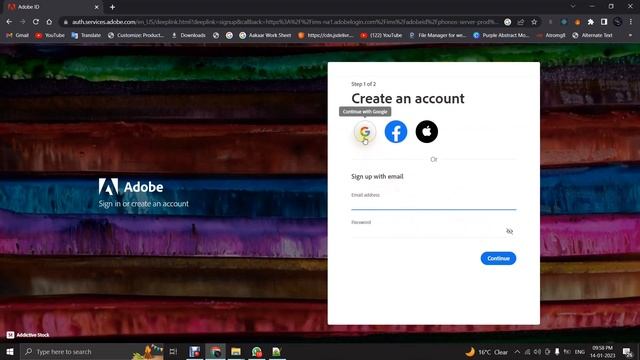Open a new browser tab
Image resolution: width=640 pixels, height=360 pixels.
(112, 7)
